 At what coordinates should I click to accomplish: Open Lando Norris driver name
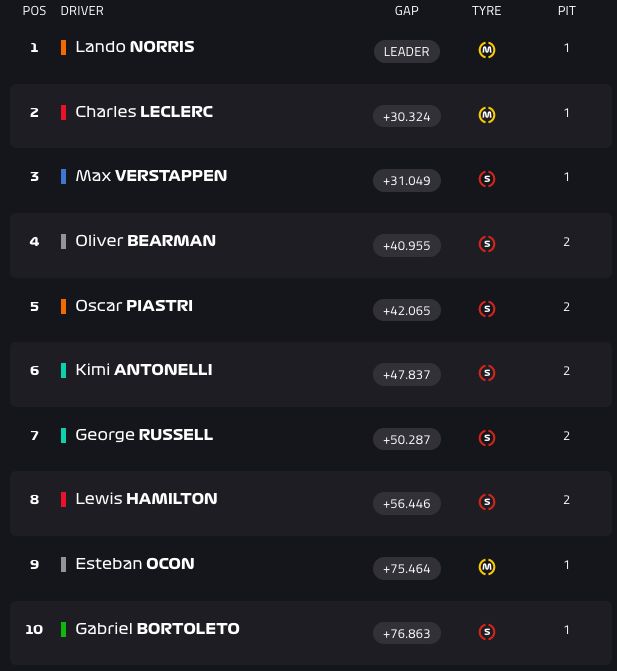point(135,47)
